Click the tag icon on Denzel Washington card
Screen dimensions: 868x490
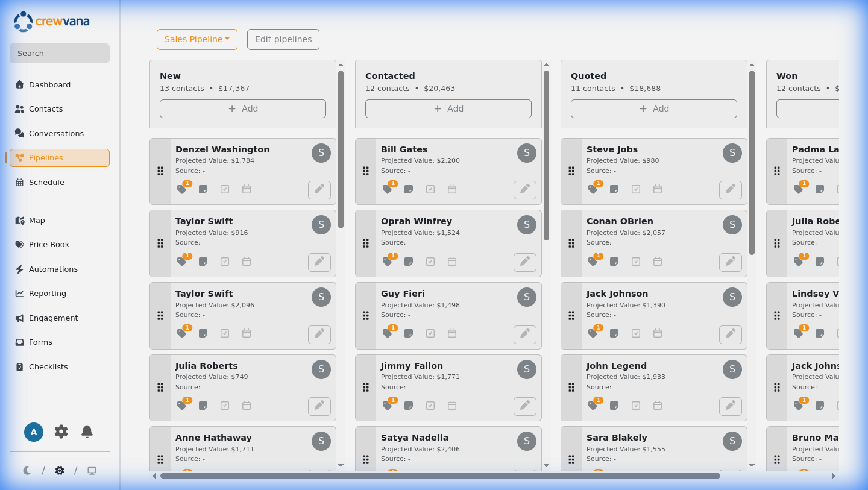pos(181,189)
